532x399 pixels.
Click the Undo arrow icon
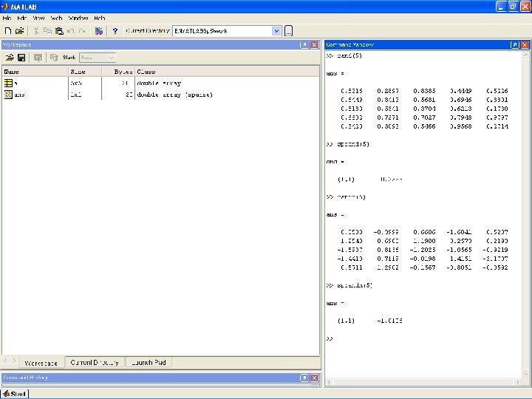tap(71, 31)
